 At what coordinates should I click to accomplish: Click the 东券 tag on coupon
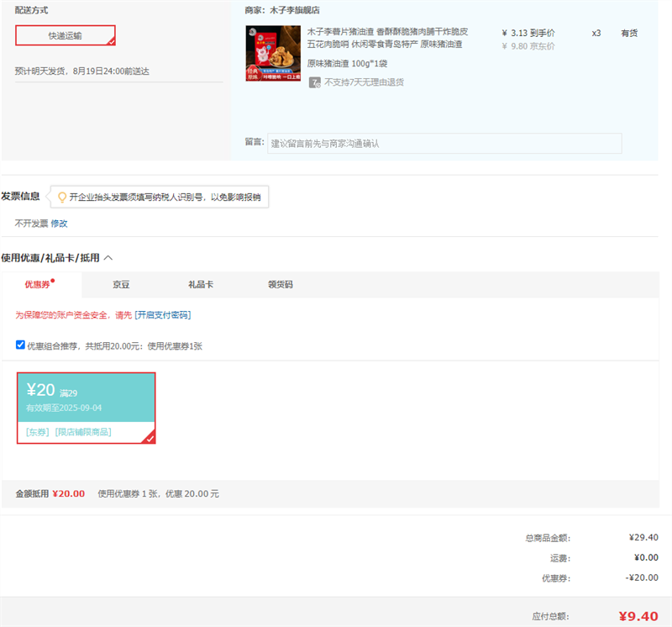(x=37, y=432)
